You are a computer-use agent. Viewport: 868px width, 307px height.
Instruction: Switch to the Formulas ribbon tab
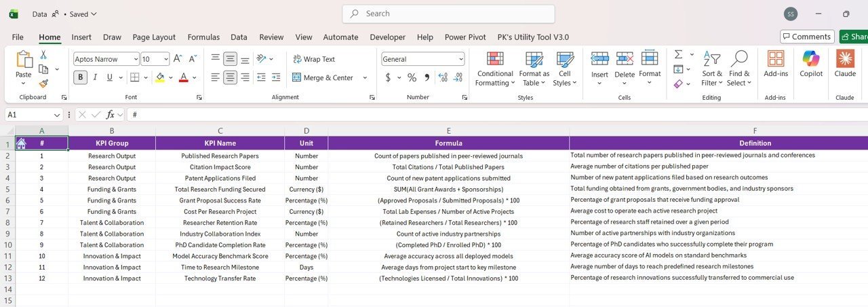(x=203, y=37)
